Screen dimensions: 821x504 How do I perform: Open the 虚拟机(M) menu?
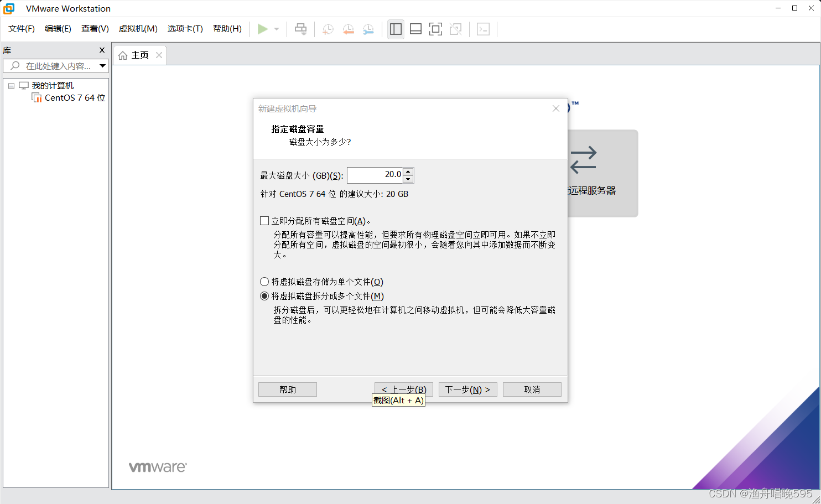[138, 29]
